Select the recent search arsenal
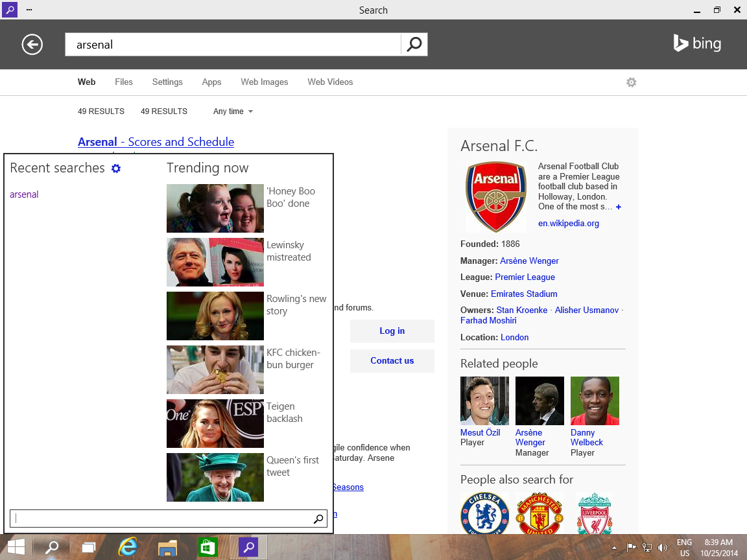747x560 pixels. [24, 194]
